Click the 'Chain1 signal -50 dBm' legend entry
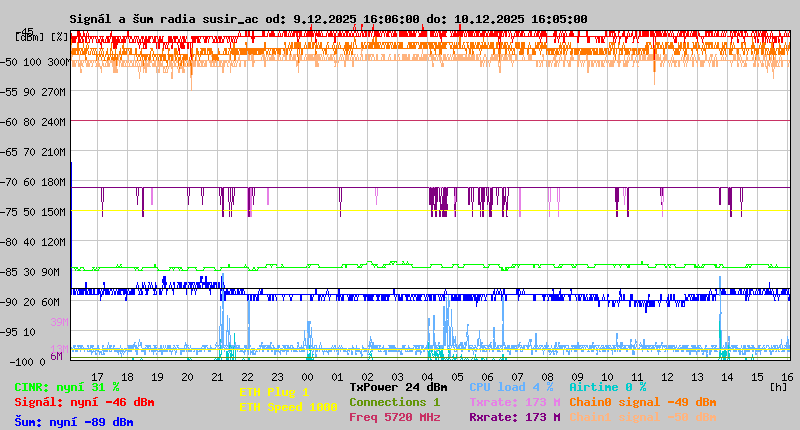 tap(643, 417)
